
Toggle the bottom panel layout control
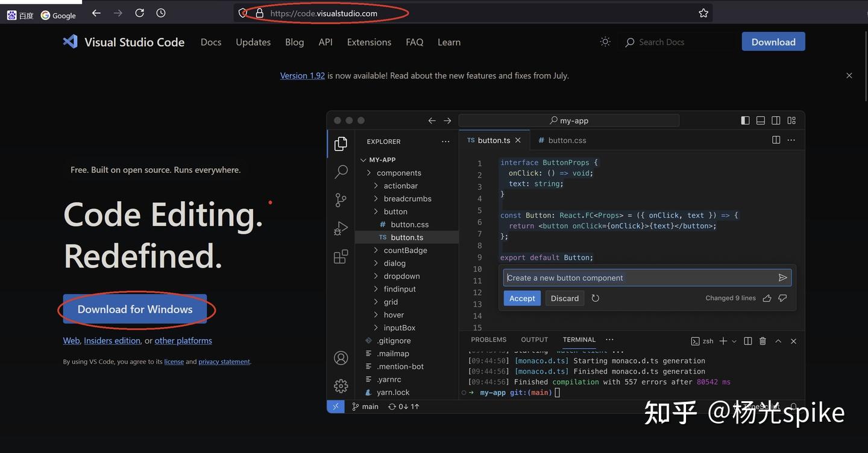pyautogui.click(x=760, y=120)
